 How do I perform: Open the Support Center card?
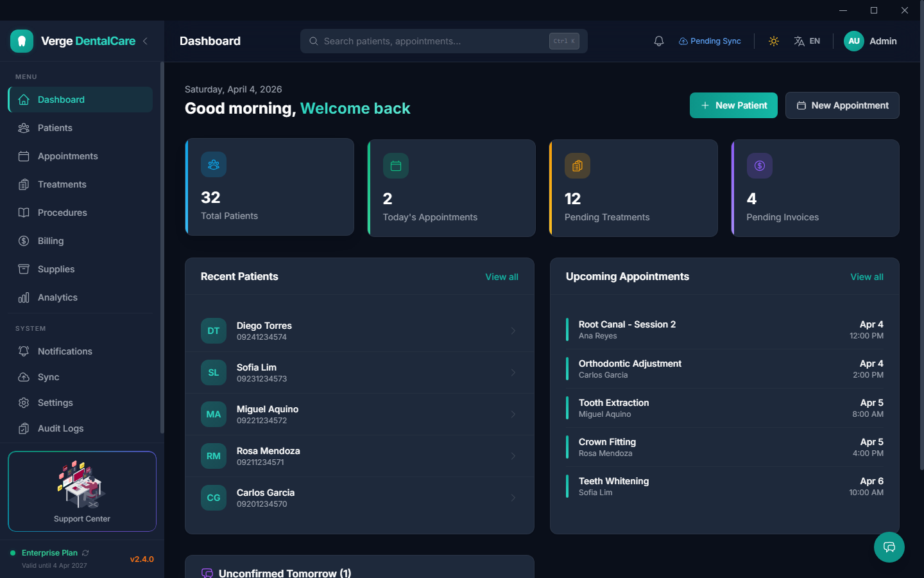point(82,491)
